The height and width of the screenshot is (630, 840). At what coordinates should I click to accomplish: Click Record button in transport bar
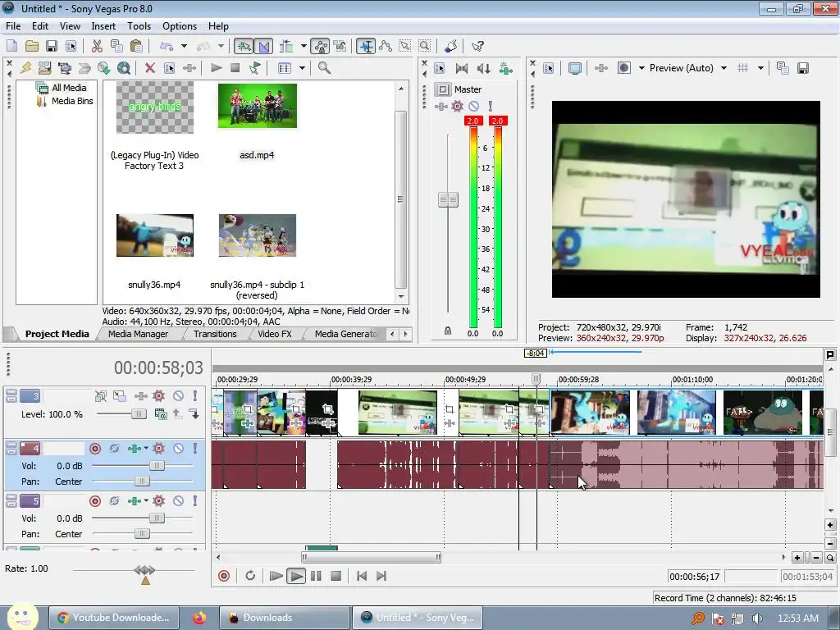tap(224, 576)
